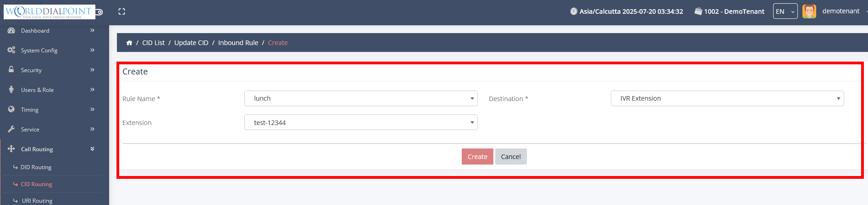The height and width of the screenshot is (205, 868).
Task: Open the EN language dropdown
Action: 785,11
